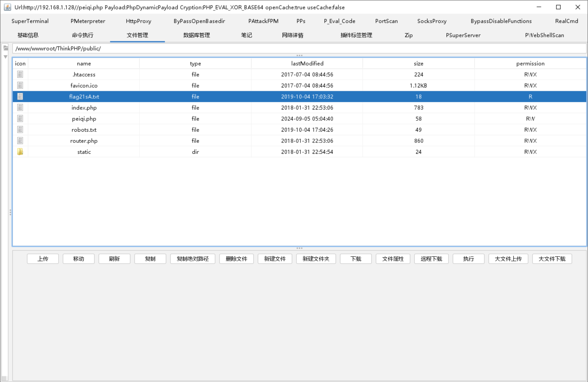Sort by the type column header
This screenshot has width=588, height=382.
(195, 64)
